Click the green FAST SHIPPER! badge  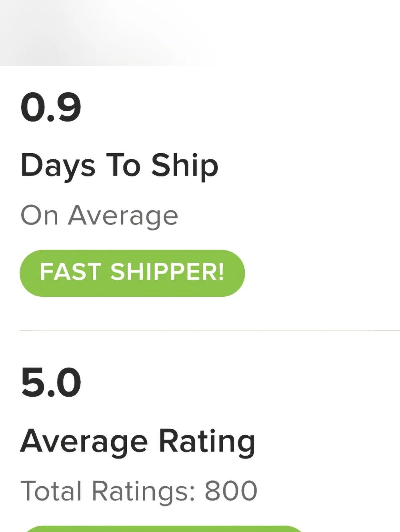click(x=132, y=273)
